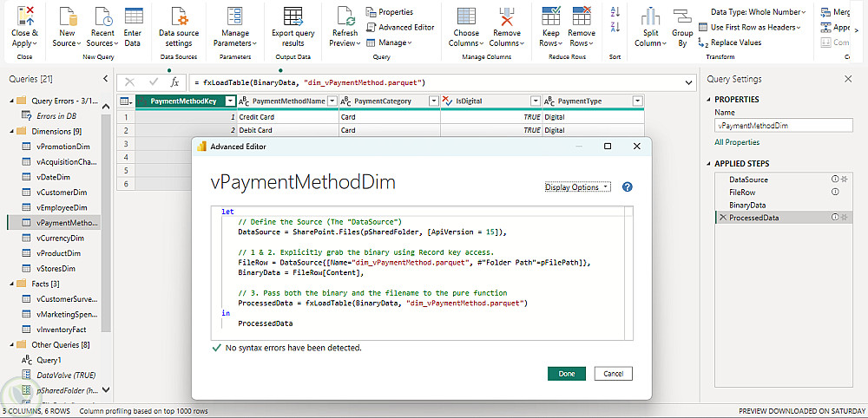This screenshot has width=868, height=418.
Task: Click the Keep Rows icon
Action: [550, 16]
